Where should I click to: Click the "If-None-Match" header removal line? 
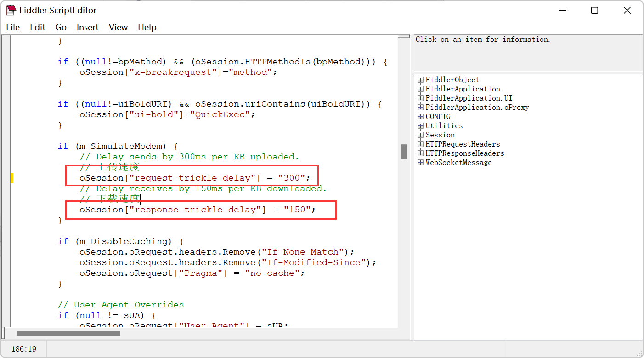(217, 252)
